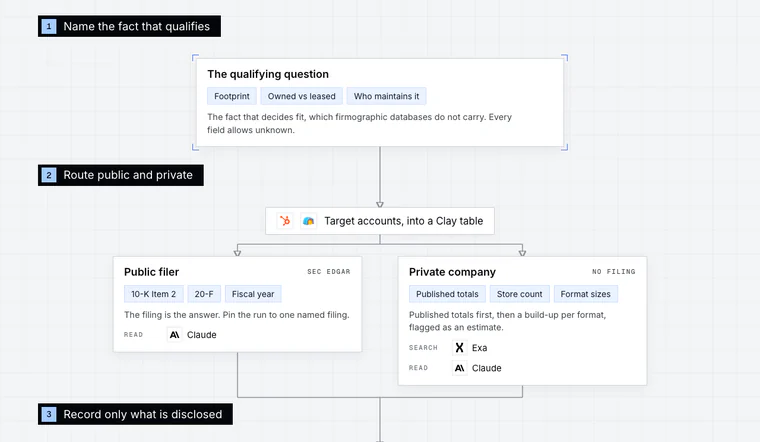Click the Clay icon in Target accounts node
Screen dimensions: 760x442
(308, 221)
